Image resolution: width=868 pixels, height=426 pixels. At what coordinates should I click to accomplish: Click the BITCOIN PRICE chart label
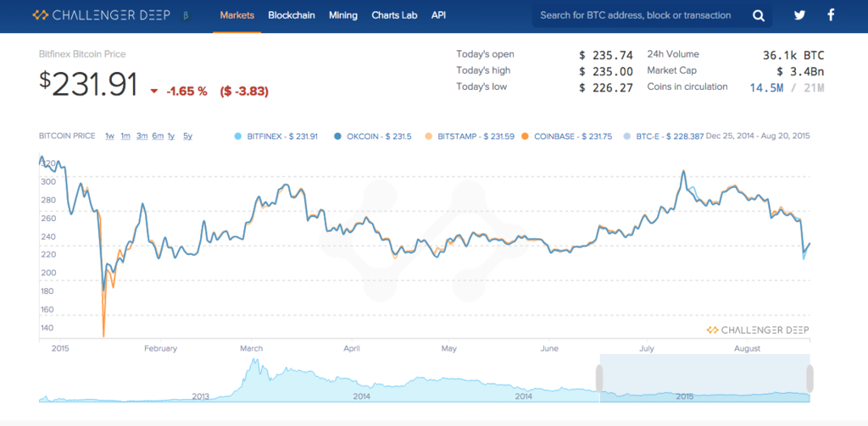click(67, 136)
